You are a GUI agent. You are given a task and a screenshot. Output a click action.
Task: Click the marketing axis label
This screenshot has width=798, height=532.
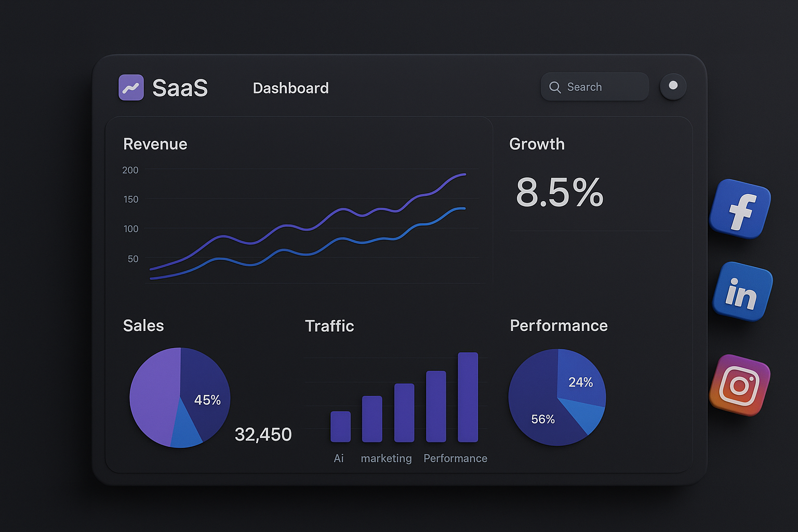click(386, 459)
